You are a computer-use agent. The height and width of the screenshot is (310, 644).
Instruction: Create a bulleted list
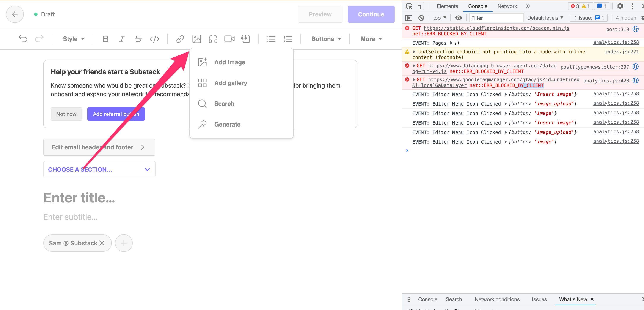[x=271, y=39]
